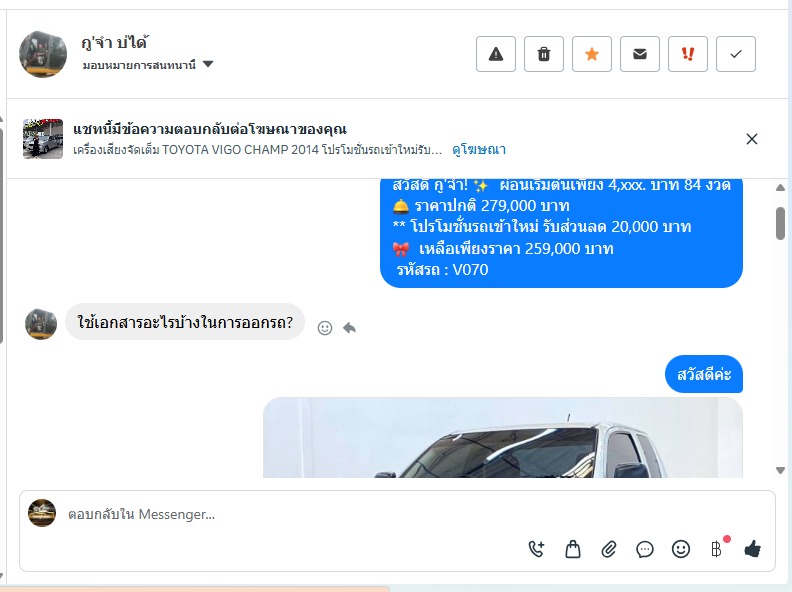
Task: Mark conversation unread with the envelope icon
Action: [x=639, y=54]
